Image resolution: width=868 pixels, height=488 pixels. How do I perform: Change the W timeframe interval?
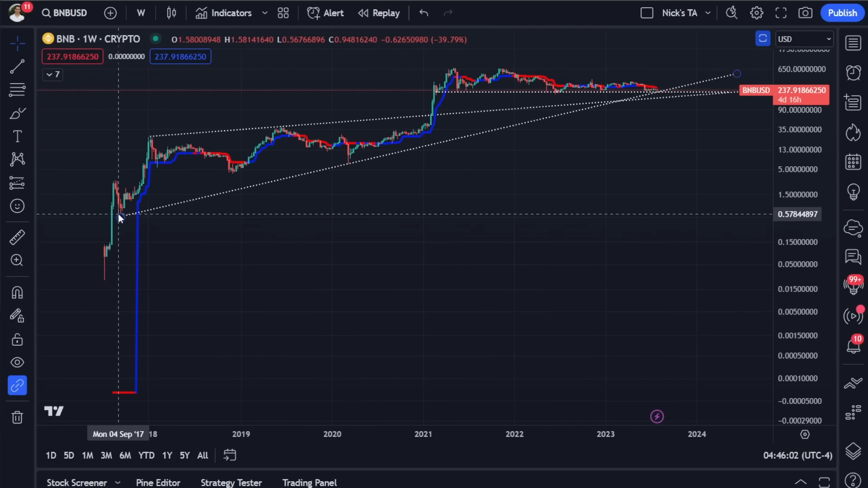(141, 13)
